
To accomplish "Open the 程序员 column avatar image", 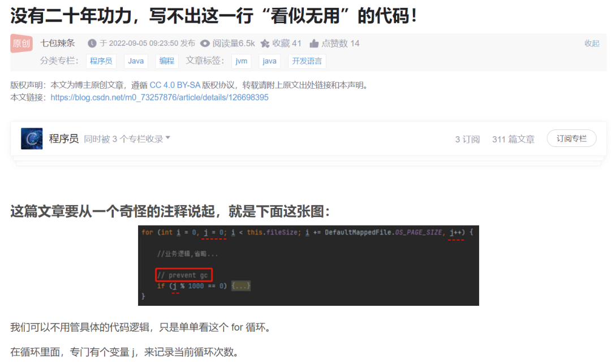I will pos(32,138).
